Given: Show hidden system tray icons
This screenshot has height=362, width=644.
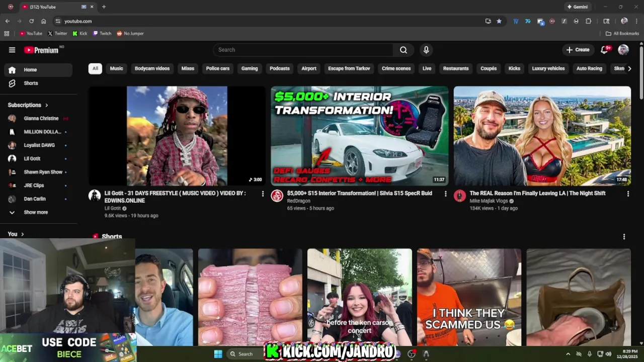Looking at the screenshot, I should point(568,354).
